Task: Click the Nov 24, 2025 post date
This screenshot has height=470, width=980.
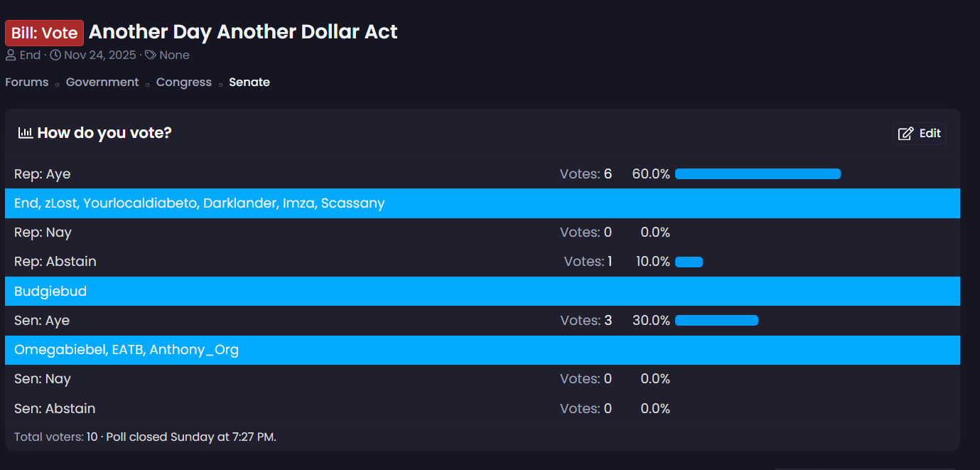Action: pos(99,55)
